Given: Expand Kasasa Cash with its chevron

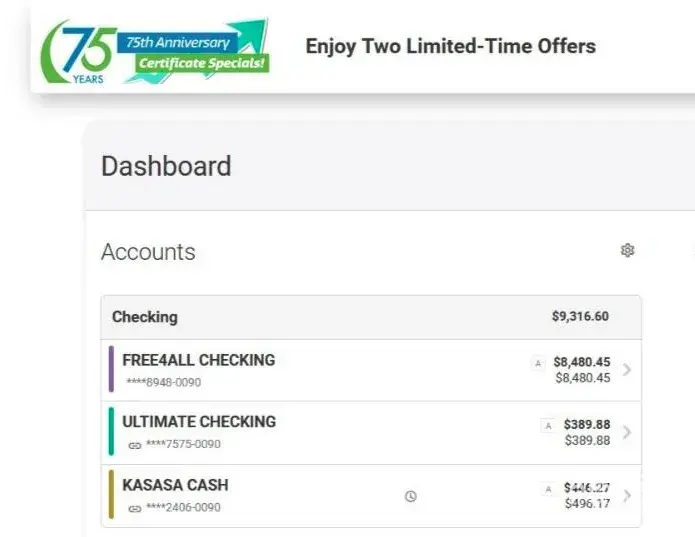Looking at the screenshot, I should (x=627, y=496).
